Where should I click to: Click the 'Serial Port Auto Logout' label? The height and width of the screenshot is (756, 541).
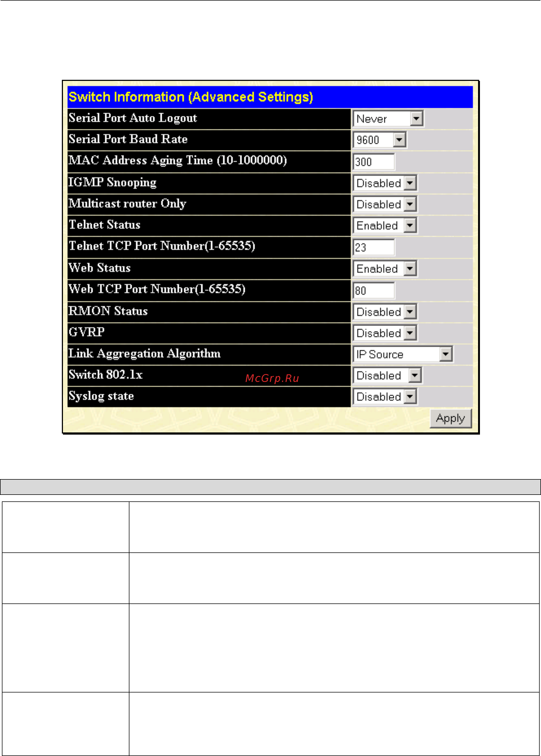pyautogui.click(x=133, y=118)
